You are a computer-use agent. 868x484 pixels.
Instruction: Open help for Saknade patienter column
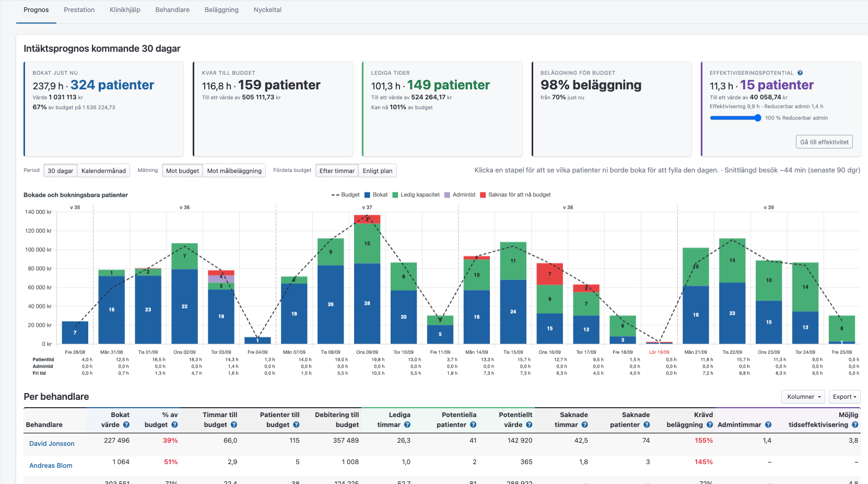point(647,425)
